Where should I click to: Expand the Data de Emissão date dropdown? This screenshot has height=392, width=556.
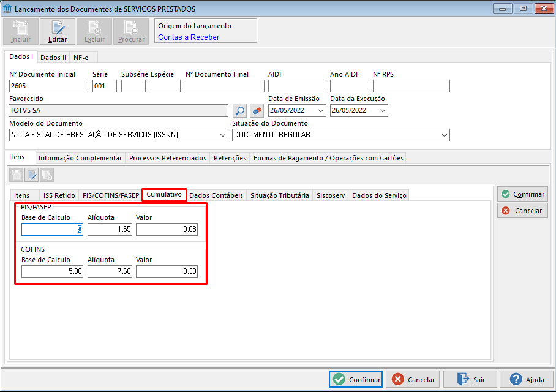(x=320, y=111)
